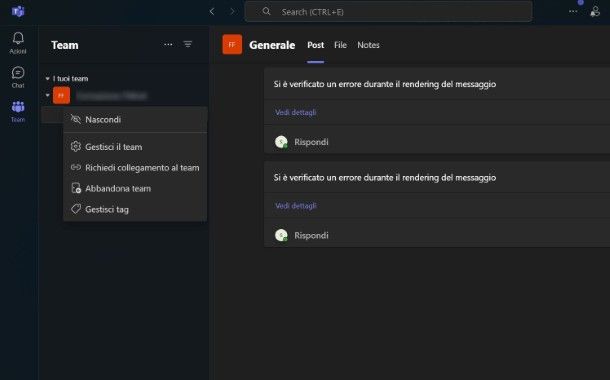Click the Generale channel FF avatar
The image size is (610, 380).
[x=232, y=44]
